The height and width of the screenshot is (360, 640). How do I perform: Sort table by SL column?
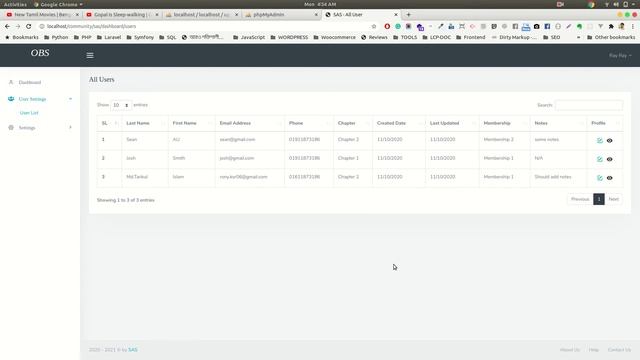(x=109, y=123)
